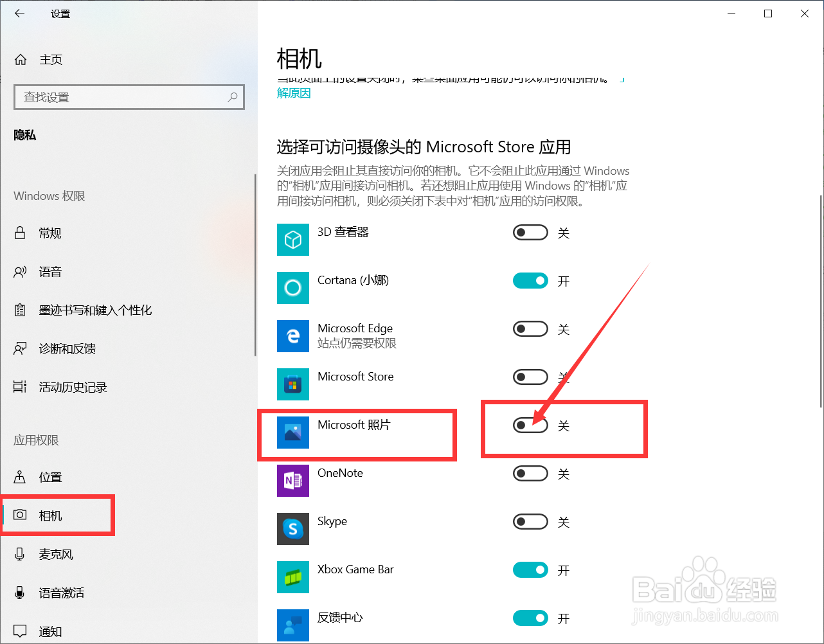Click the OneNote app name

(340, 473)
